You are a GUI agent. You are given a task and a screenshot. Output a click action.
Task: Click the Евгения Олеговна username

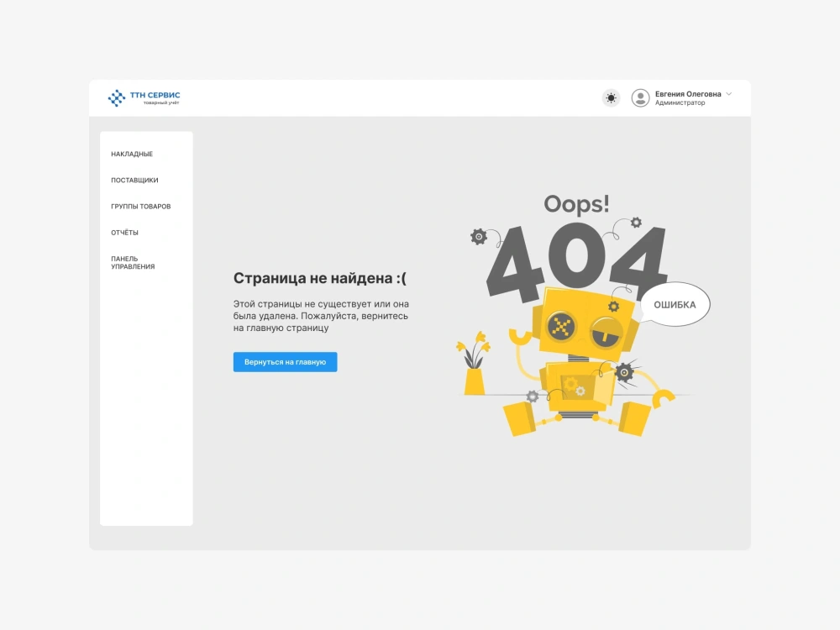tap(688, 94)
